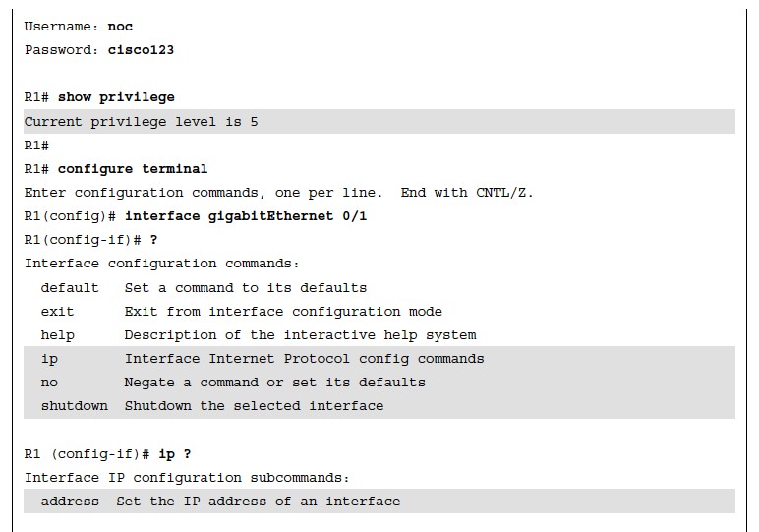Click the show privilege command
The image size is (759, 532).
click(x=116, y=97)
